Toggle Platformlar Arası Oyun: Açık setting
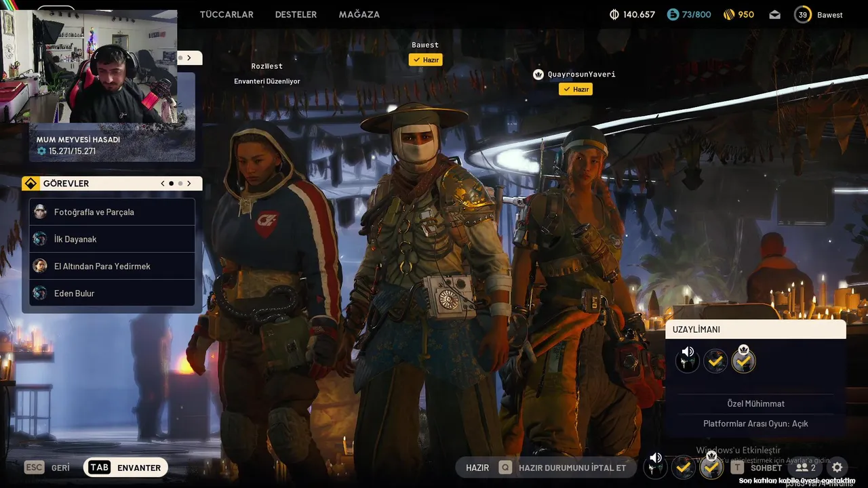 (x=755, y=424)
